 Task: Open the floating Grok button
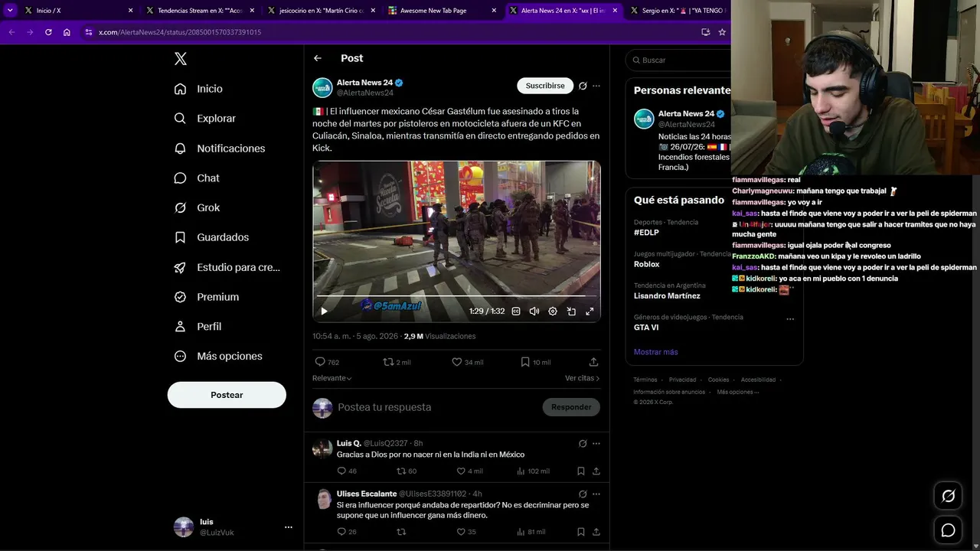pos(948,496)
